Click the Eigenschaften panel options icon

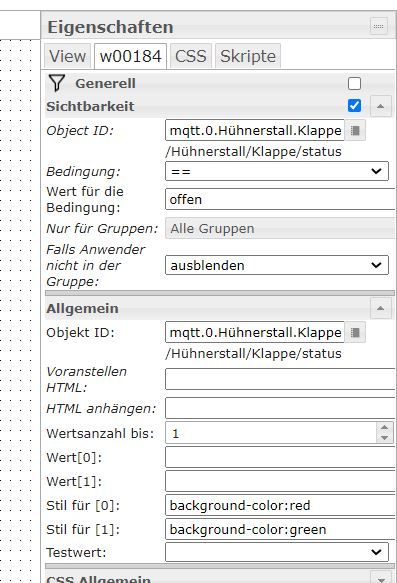pyautogui.click(x=379, y=26)
